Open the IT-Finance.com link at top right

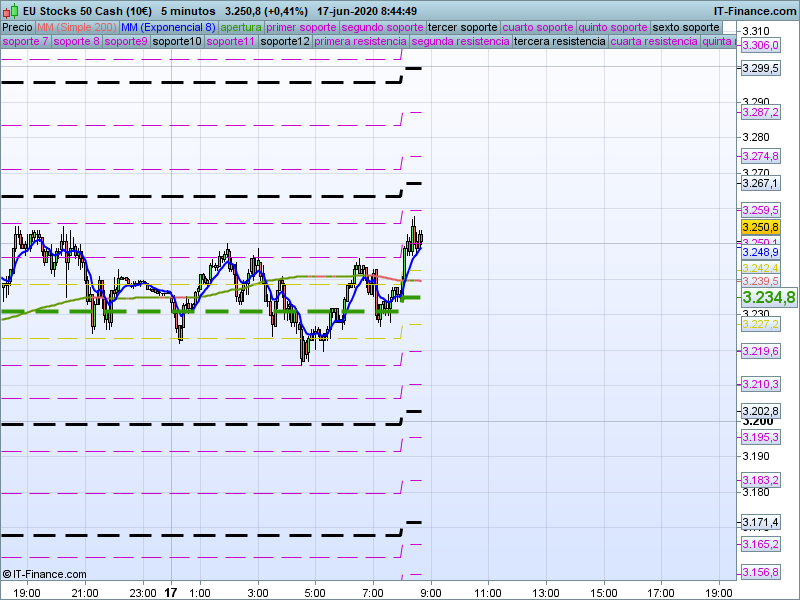(755, 10)
